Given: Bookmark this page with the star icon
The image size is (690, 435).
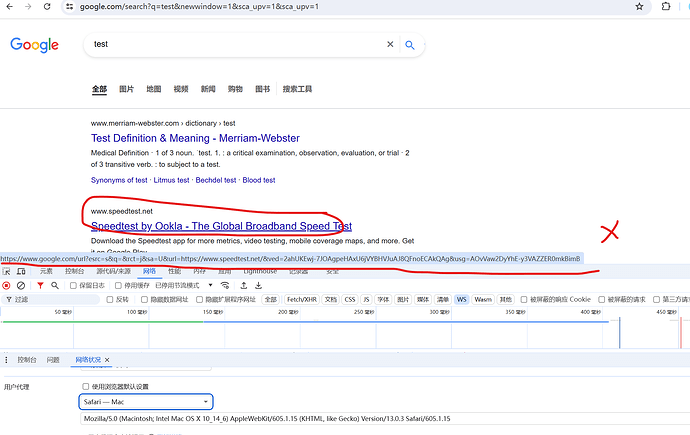Looking at the screenshot, I should click(x=639, y=7).
